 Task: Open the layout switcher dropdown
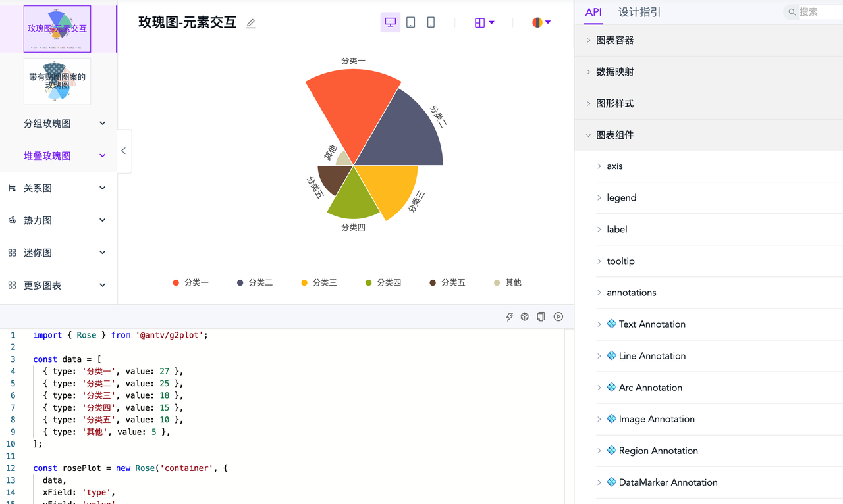[x=484, y=22]
